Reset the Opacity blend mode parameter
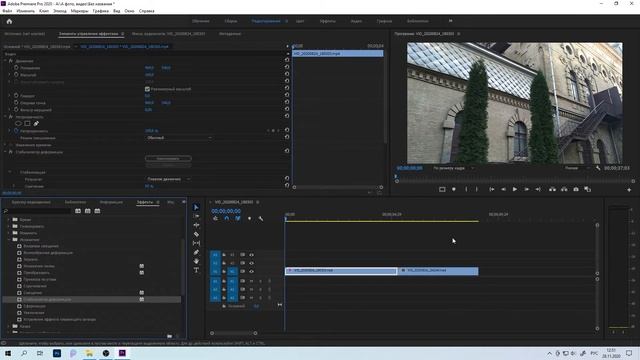Image resolution: width=640 pixels, height=360 pixels. tap(287, 138)
